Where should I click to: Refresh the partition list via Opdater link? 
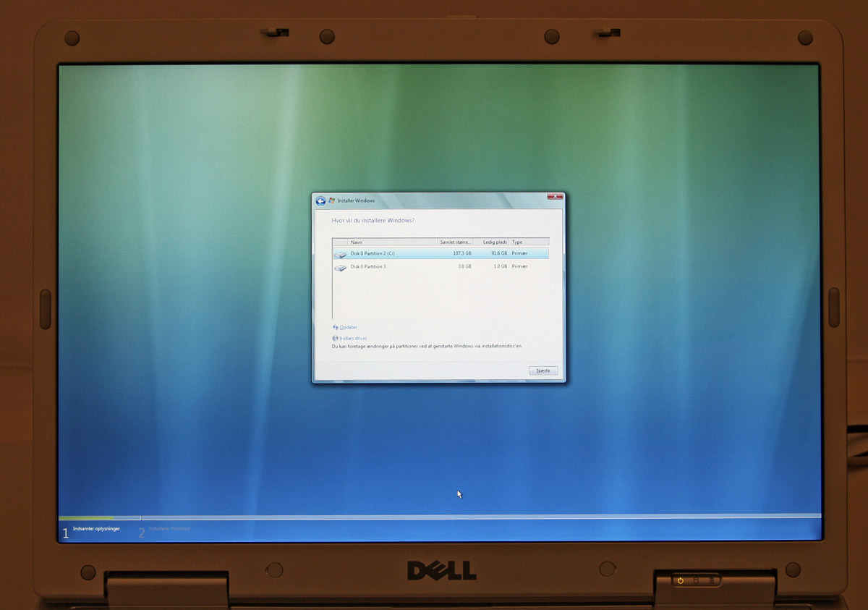[349, 328]
